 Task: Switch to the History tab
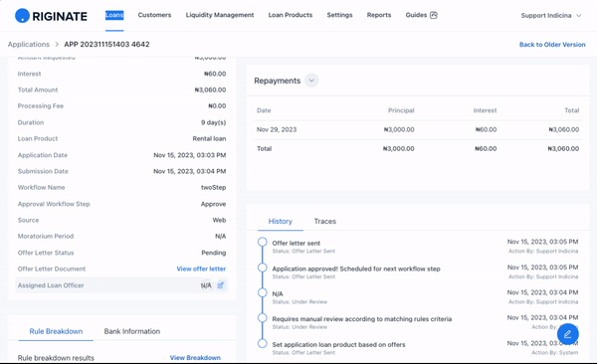click(x=281, y=221)
